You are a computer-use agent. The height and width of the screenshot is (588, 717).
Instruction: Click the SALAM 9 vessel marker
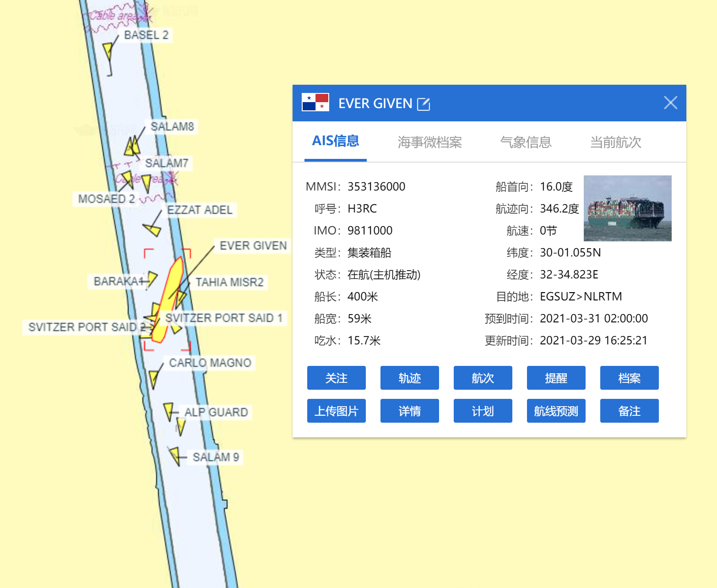coord(175,455)
